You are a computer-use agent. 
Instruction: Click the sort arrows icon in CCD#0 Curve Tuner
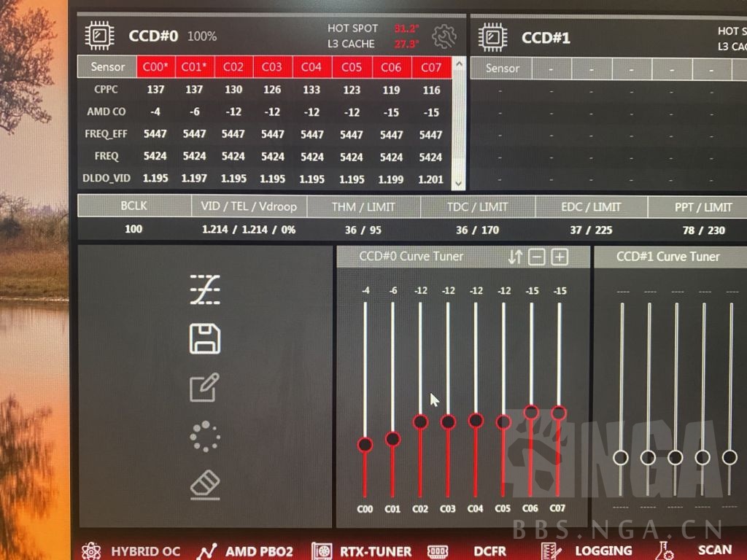515,257
